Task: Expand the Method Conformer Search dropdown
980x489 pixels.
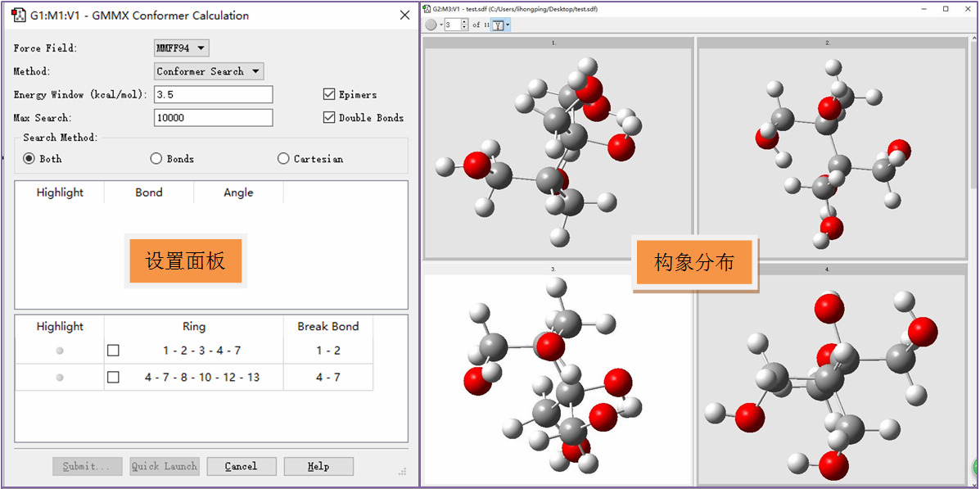Action: (x=209, y=72)
